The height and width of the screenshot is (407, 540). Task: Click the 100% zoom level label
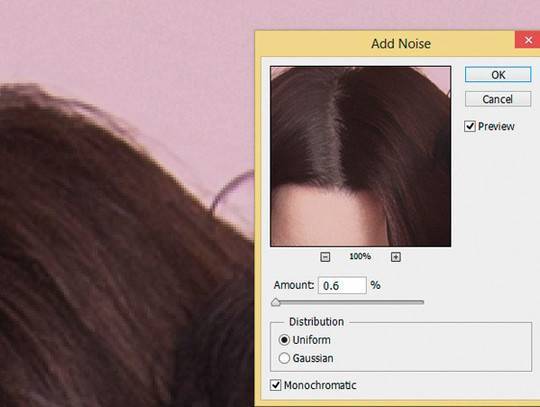click(360, 257)
